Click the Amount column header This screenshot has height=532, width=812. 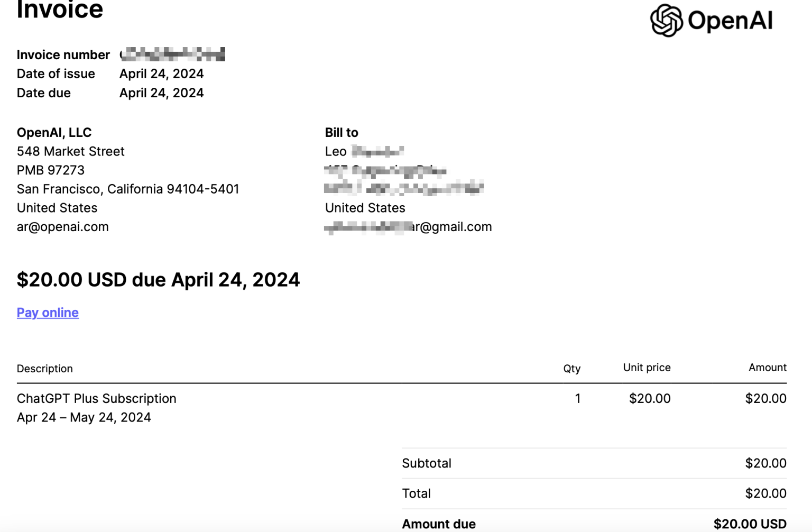[767, 368]
